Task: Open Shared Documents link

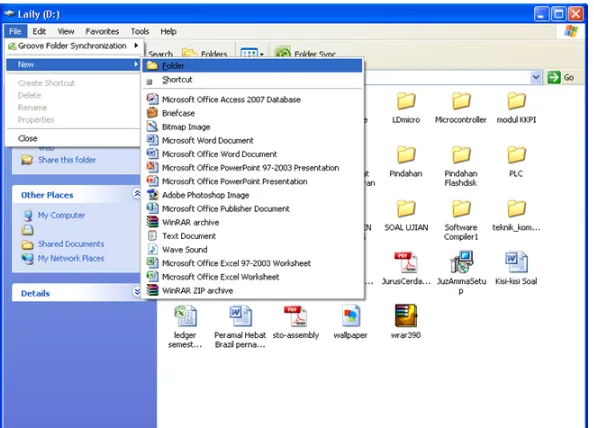Action: click(x=71, y=244)
